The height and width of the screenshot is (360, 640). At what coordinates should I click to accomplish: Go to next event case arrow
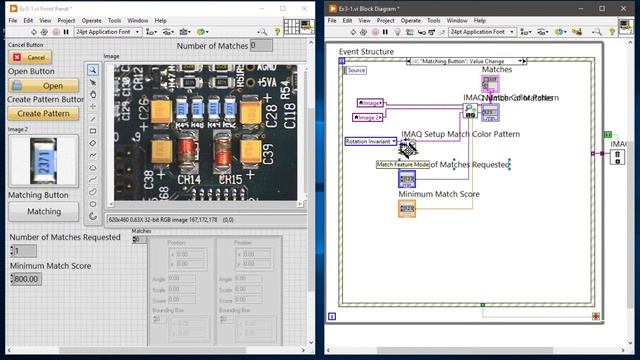[525, 61]
